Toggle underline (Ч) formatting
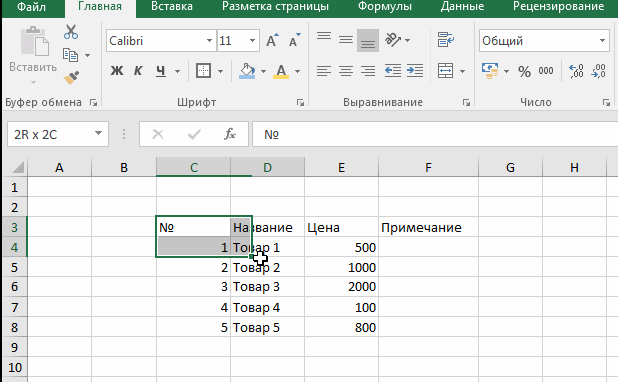Screen dimensions: 618x382 (x=160, y=71)
